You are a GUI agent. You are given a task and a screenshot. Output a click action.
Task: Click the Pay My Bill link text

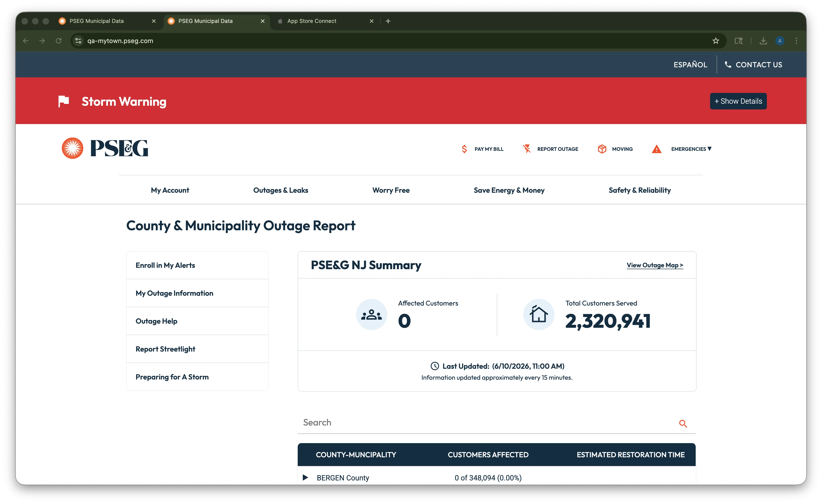click(489, 149)
